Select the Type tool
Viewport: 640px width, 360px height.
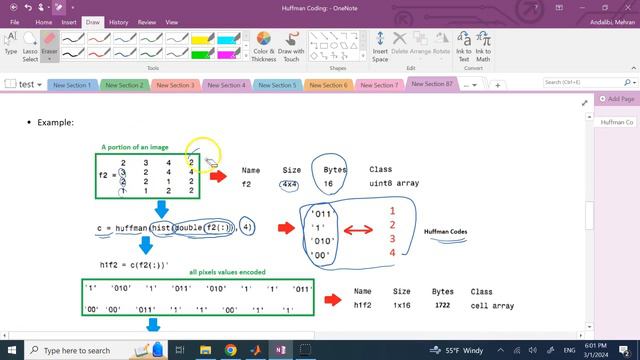(11, 44)
